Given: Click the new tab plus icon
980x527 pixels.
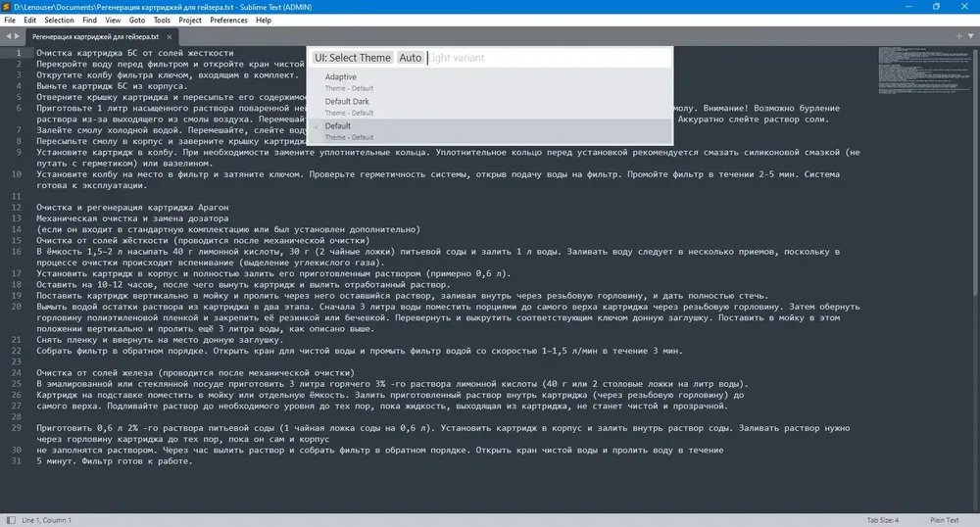Looking at the screenshot, I should click(x=958, y=36).
